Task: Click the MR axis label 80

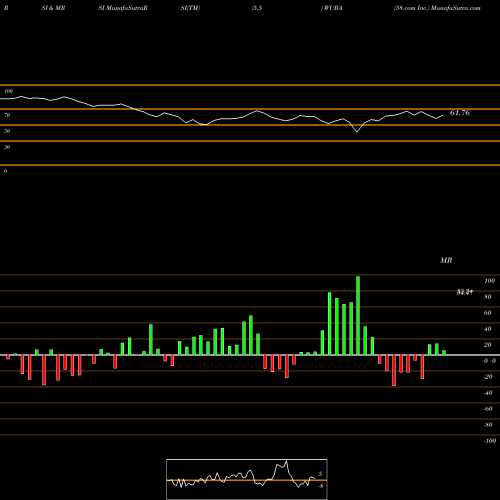Action: [488, 297]
